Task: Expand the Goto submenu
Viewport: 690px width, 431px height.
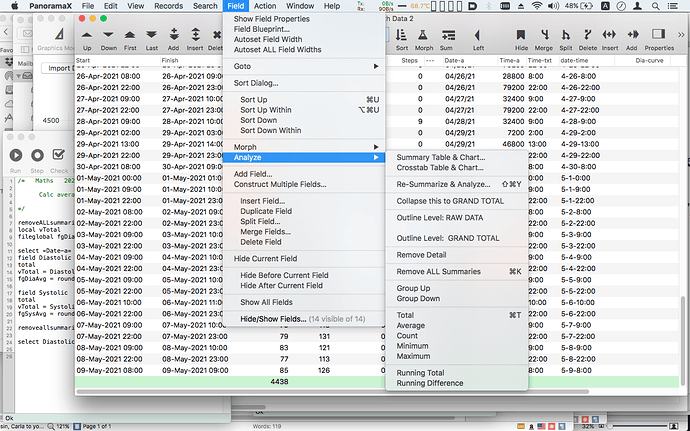Action: point(304,66)
